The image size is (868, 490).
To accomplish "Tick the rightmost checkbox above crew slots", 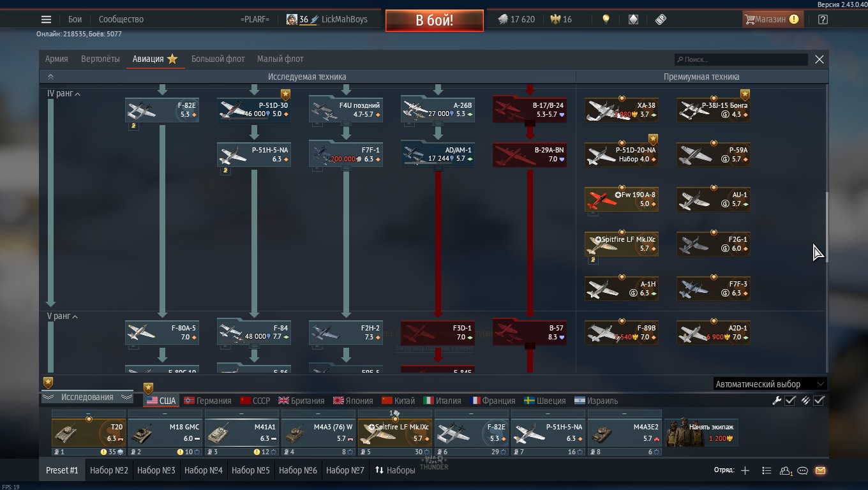I will pos(819,401).
